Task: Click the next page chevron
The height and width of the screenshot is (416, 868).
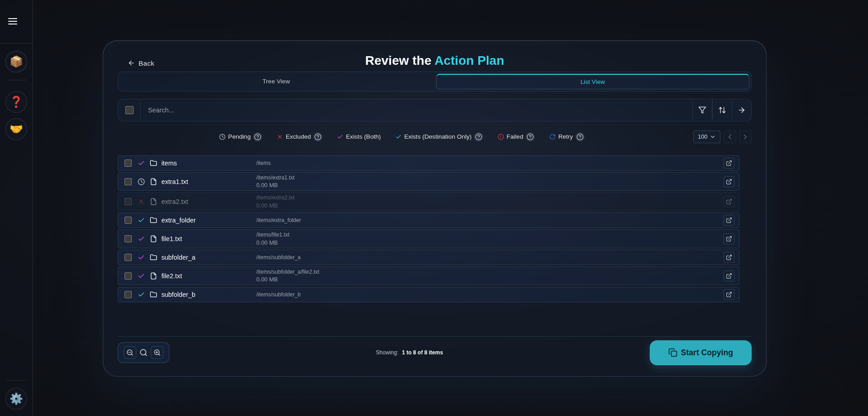Action: click(745, 137)
